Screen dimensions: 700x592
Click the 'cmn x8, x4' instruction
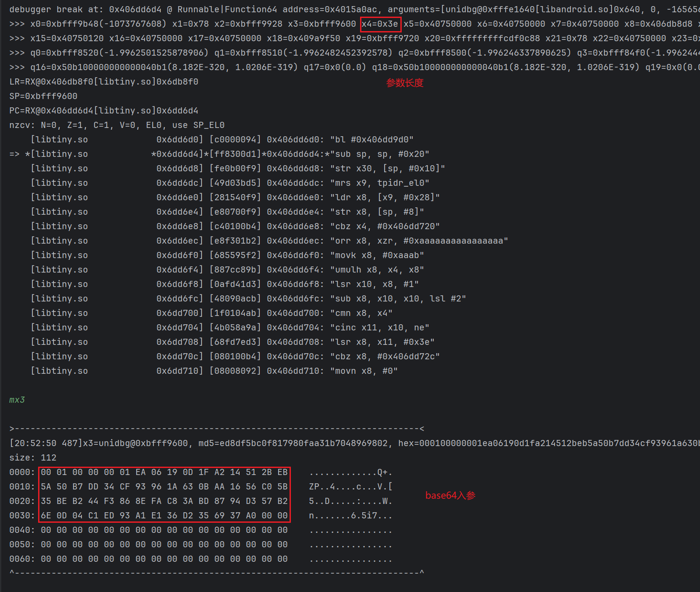pos(361,313)
